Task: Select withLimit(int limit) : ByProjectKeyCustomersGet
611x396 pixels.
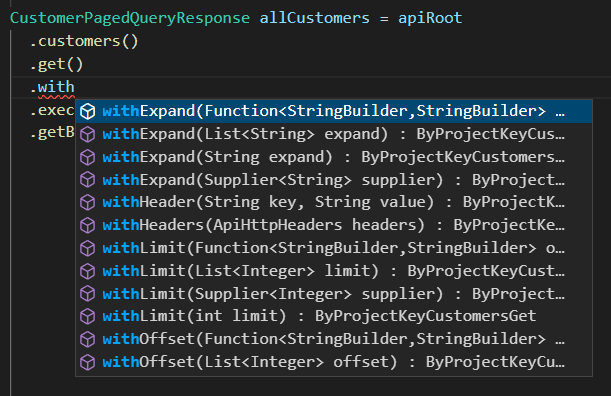Action: [x=334, y=316]
